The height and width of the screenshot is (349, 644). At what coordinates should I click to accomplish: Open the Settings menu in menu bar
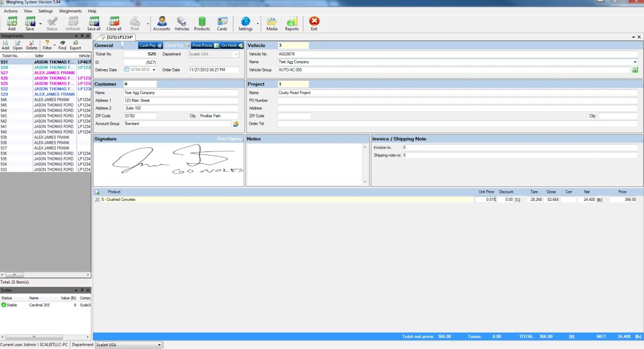(46, 11)
